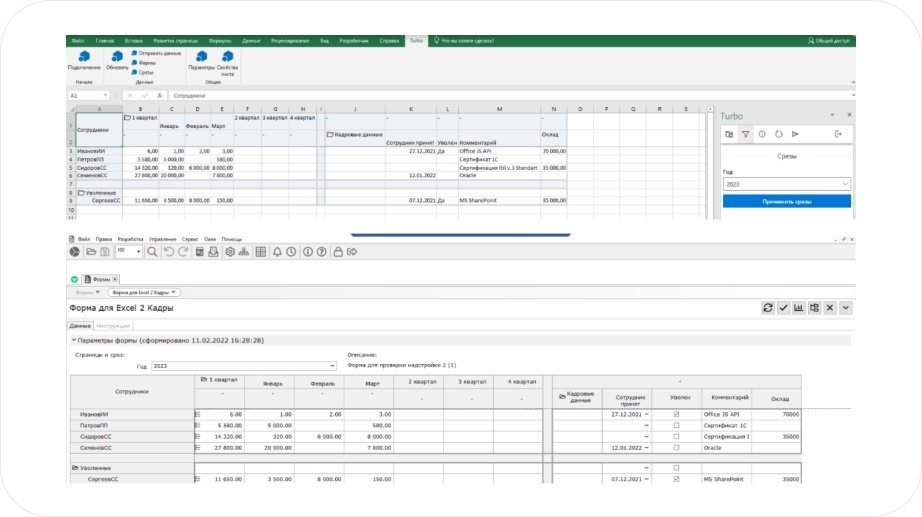This screenshot has width=922, height=517.
Task: Check the Уволен checkbox for ПетровПП
Action: 676,425
